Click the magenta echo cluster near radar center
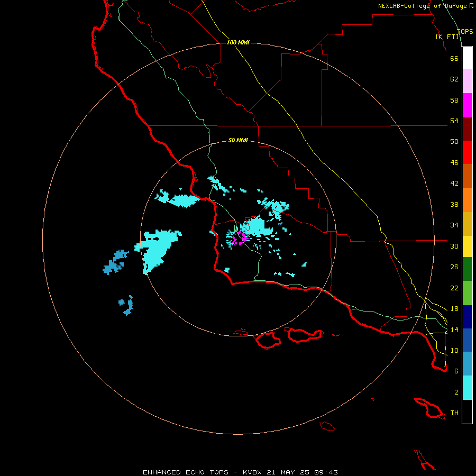Viewport: 476px width, 476px height. [240, 237]
